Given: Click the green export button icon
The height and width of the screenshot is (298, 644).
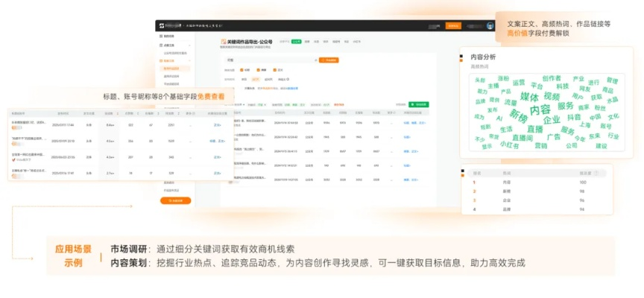Looking at the screenshot, I should pyautogui.click(x=418, y=105).
